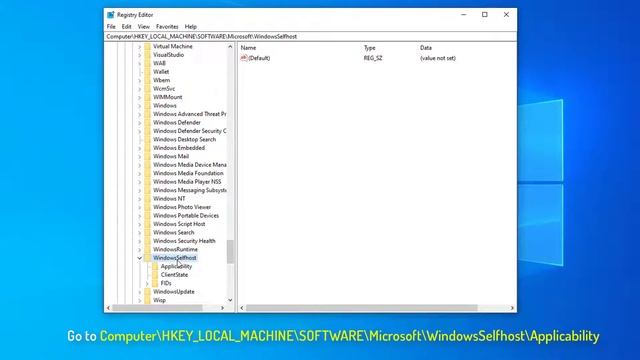Select the Wbem key
The width and height of the screenshot is (640, 360).
pyautogui.click(x=161, y=80)
